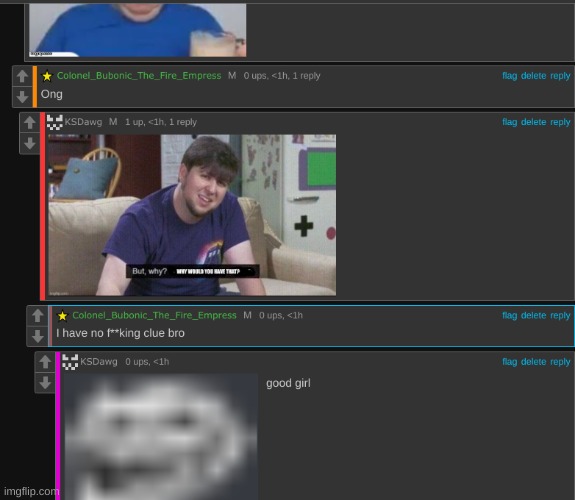575x500 pixels.
Task: Open KSDawg profile from 'But, why?' comment
Action: tap(83, 122)
